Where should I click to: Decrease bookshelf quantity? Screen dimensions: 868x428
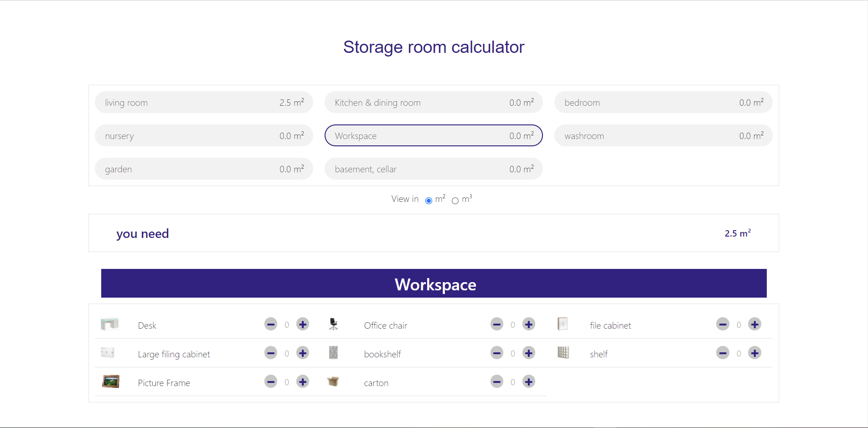pos(497,353)
